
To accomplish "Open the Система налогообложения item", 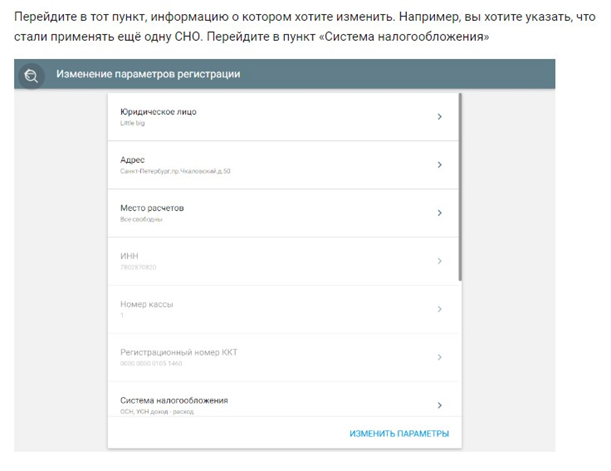I will tap(284, 399).
